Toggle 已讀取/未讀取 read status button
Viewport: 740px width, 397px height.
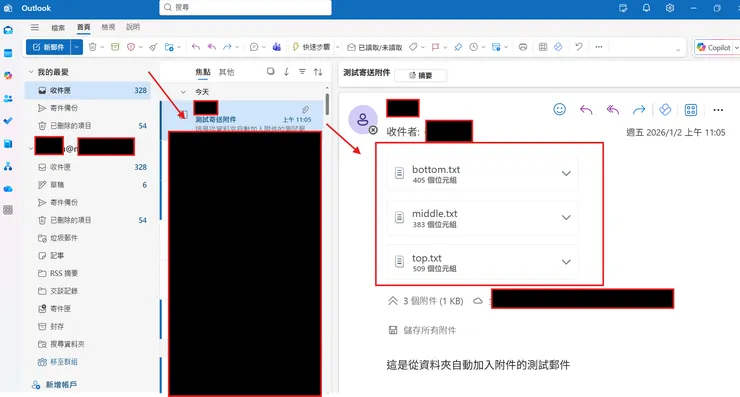[375, 47]
